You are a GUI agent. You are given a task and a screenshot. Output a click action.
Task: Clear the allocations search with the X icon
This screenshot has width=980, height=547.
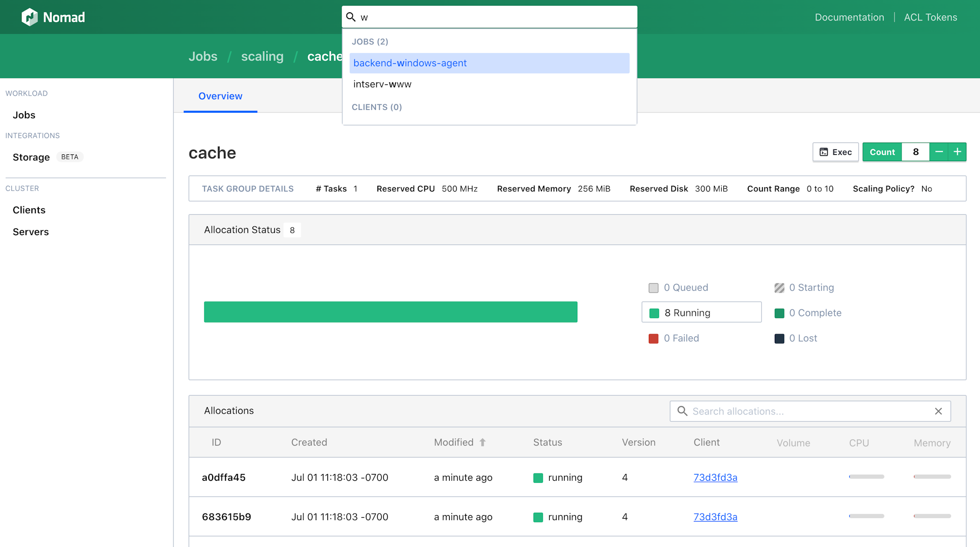(x=938, y=411)
